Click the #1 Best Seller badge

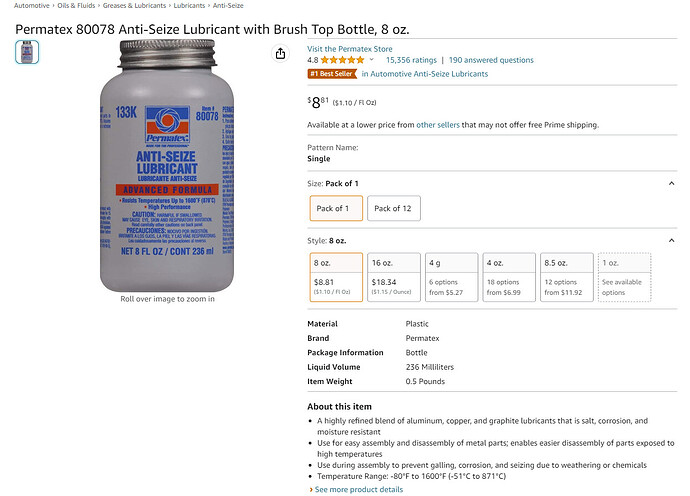pos(330,74)
